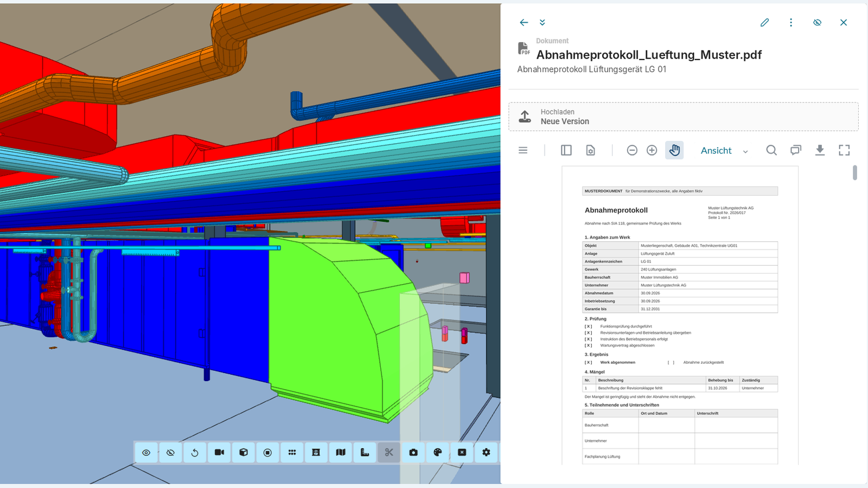Click the storey plan icon in viewer toolbar

pyautogui.click(x=316, y=452)
